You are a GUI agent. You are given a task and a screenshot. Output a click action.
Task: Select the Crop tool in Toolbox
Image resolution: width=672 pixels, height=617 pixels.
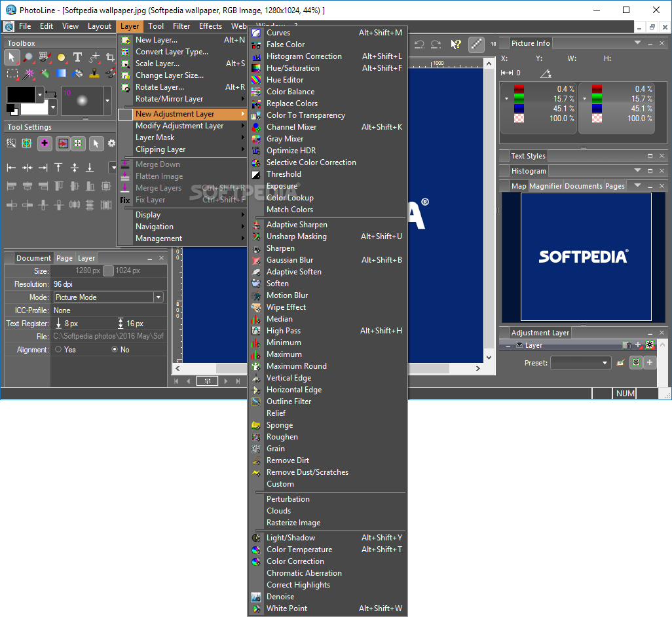pos(110,57)
